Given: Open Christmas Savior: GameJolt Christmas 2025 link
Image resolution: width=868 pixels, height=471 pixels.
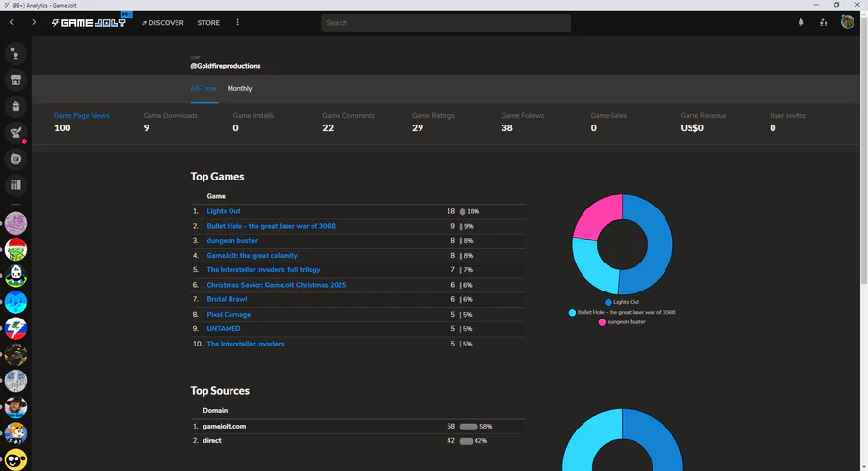Looking at the screenshot, I should tap(276, 285).
